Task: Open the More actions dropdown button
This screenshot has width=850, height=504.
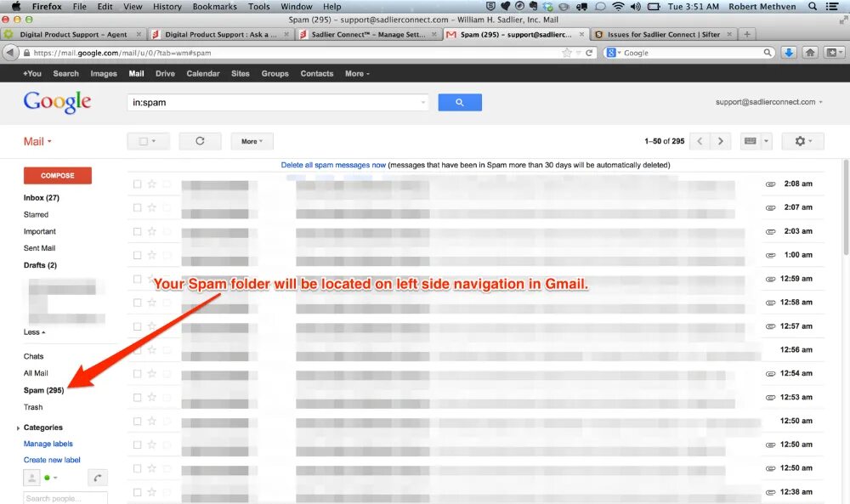Action: pyautogui.click(x=252, y=141)
